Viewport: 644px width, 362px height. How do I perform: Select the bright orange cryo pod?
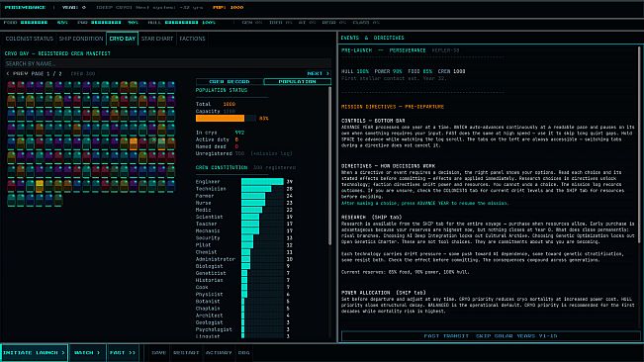[134, 143]
